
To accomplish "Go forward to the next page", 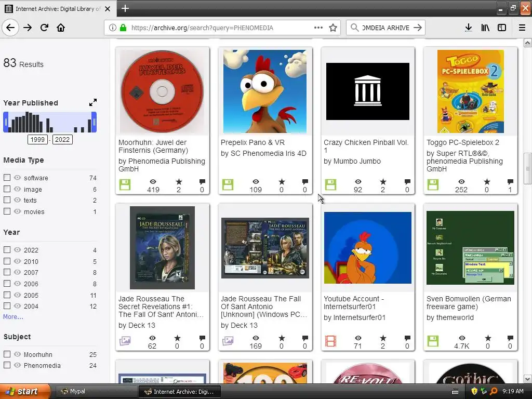I will (x=28, y=28).
